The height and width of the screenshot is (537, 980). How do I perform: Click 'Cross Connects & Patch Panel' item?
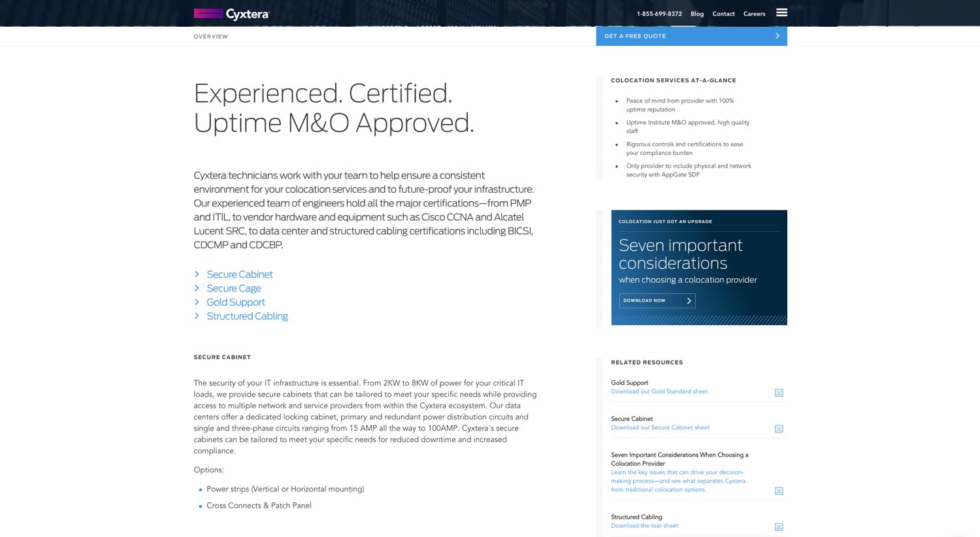click(x=259, y=506)
